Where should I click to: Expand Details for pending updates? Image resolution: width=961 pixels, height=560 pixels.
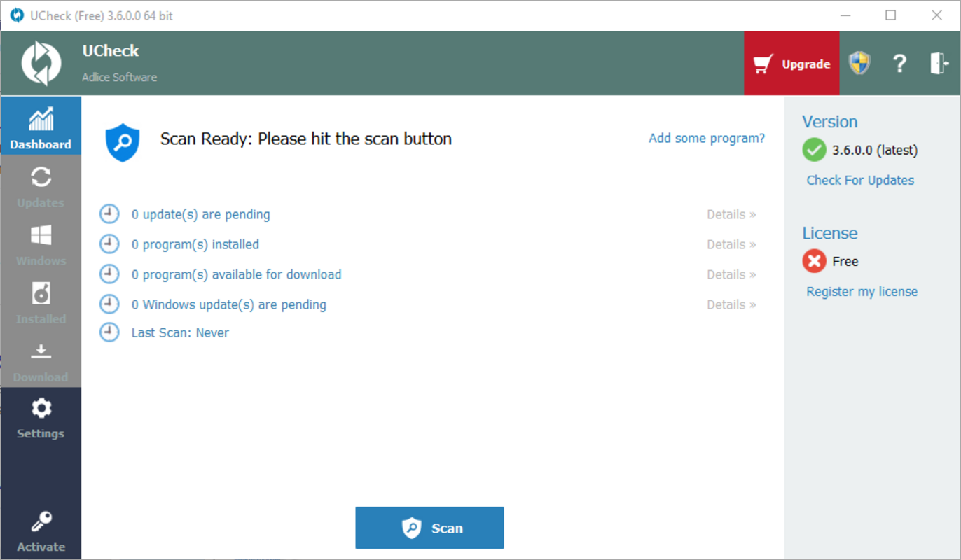pos(731,214)
